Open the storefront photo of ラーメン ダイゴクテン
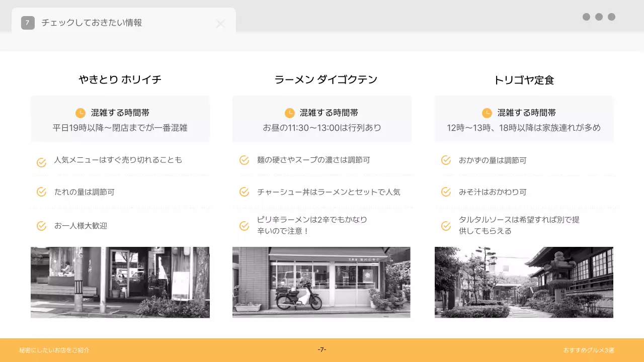This screenshot has height=362, width=644. coord(321,282)
